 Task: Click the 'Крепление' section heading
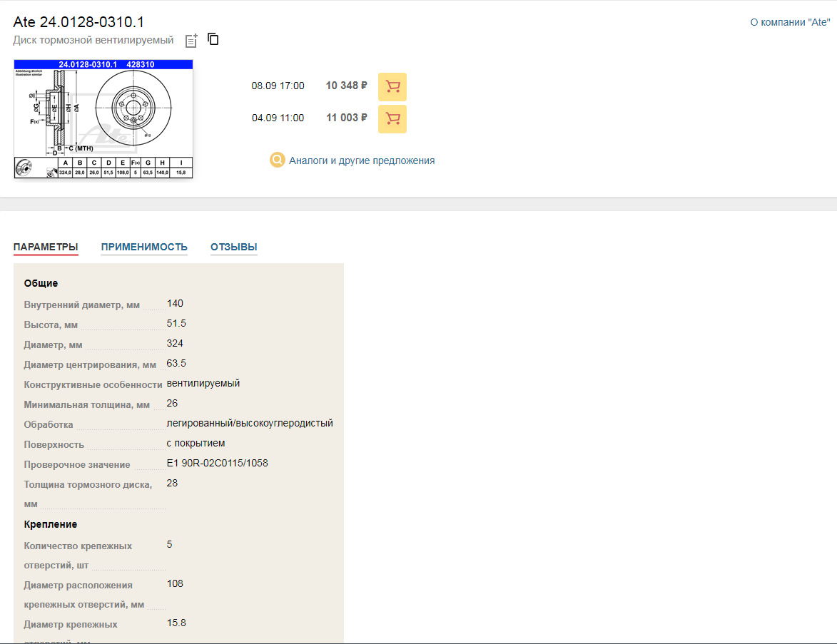tap(50, 524)
